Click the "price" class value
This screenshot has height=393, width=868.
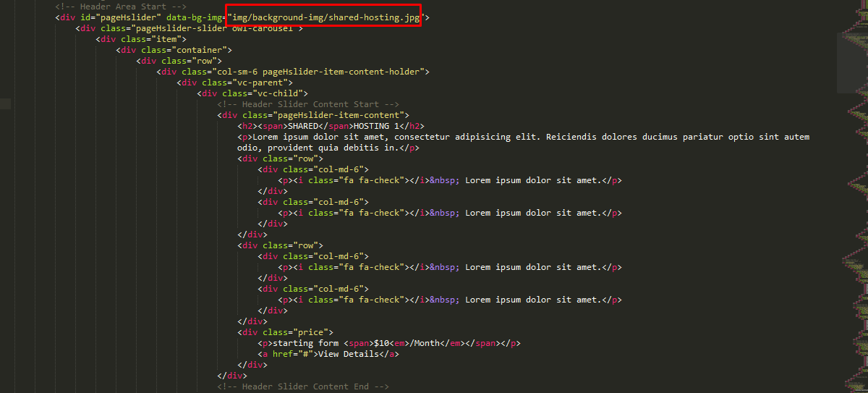point(306,332)
